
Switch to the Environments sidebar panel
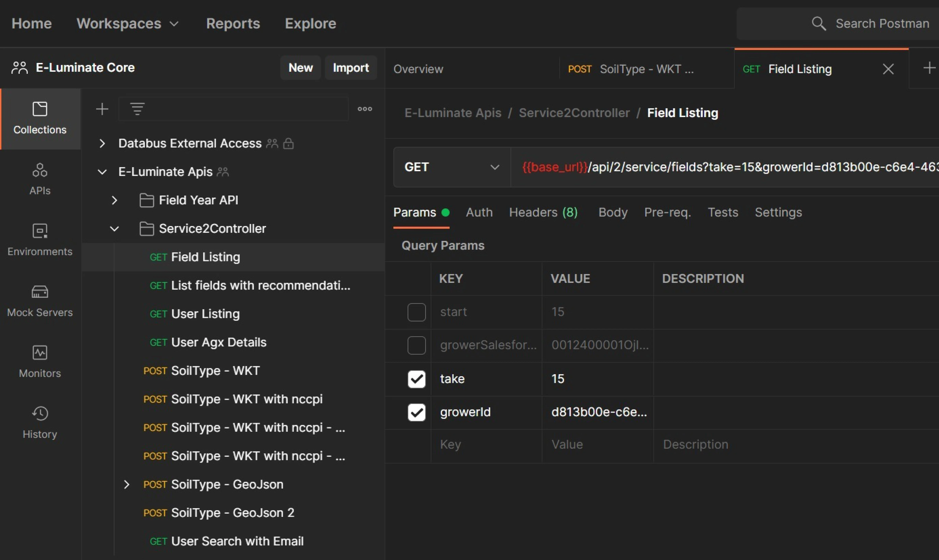pyautogui.click(x=40, y=240)
